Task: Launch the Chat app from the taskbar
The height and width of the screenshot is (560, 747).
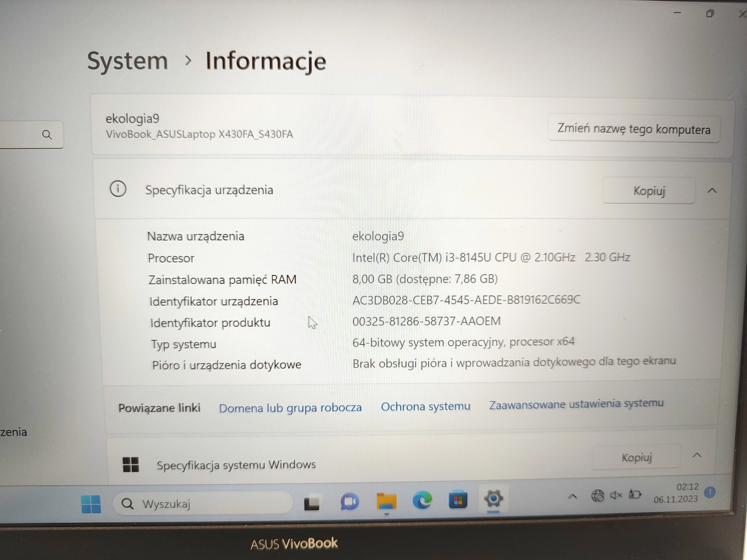Action: point(350,502)
